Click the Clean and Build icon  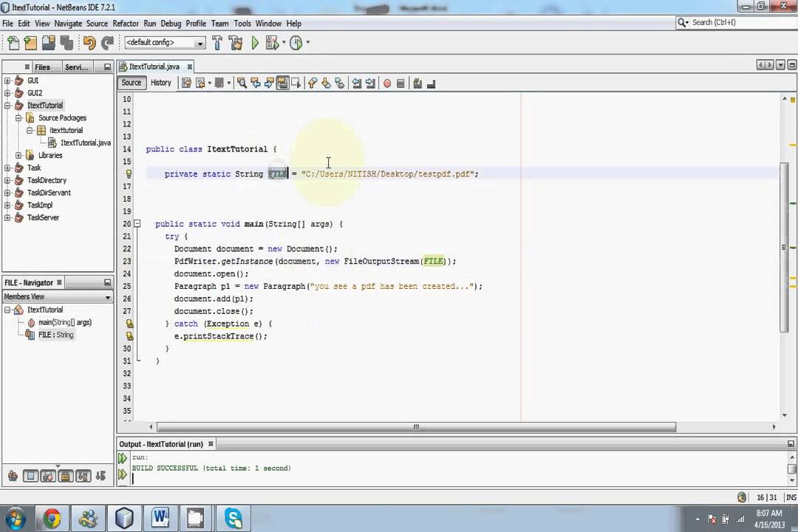point(236,44)
